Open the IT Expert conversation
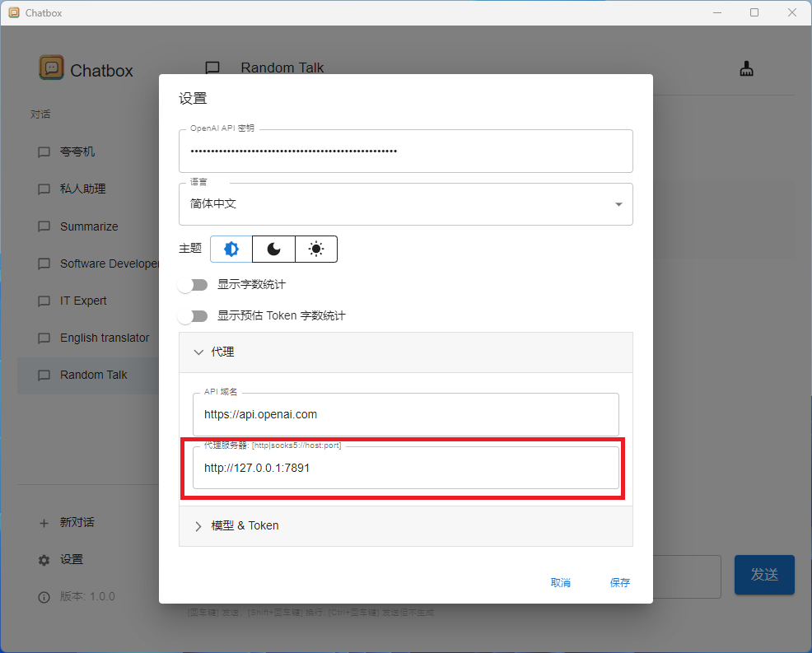Viewport: 812px width, 653px height. [88, 301]
